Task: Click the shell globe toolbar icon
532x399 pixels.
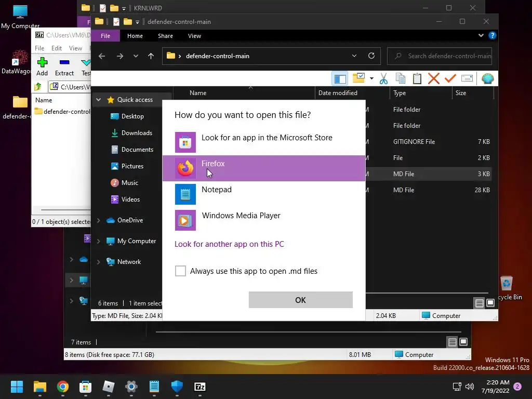Action: [487, 79]
